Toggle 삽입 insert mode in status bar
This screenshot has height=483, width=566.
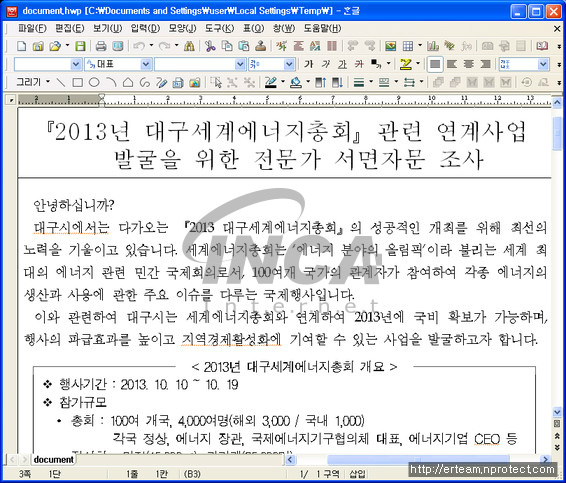click(357, 474)
